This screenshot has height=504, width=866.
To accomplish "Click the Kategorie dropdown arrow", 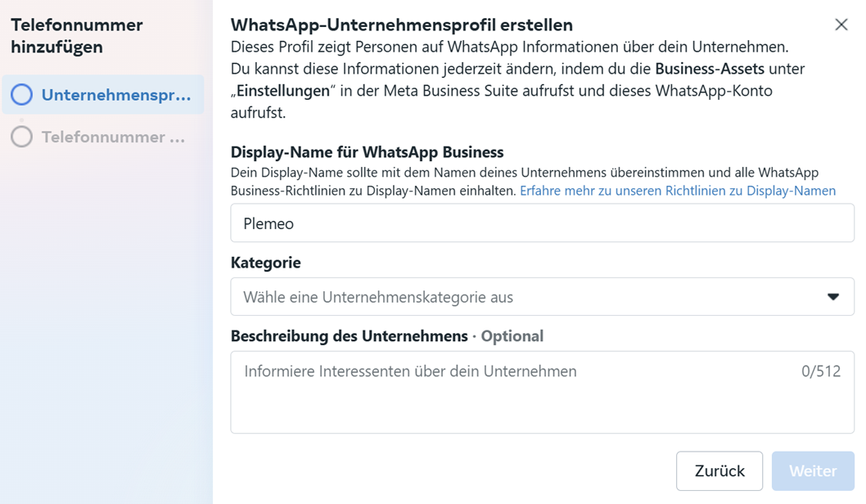I will [832, 297].
